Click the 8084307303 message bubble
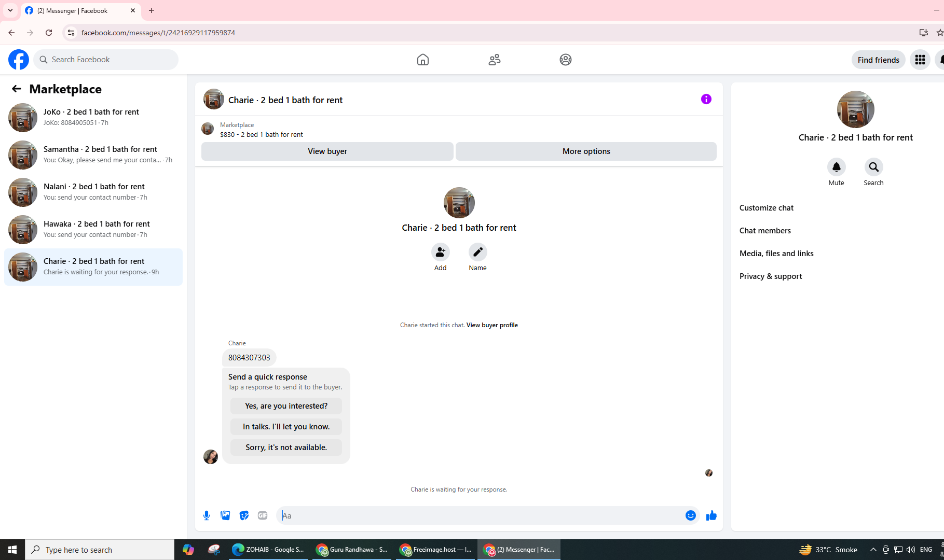Image resolution: width=944 pixels, height=560 pixels. [249, 358]
